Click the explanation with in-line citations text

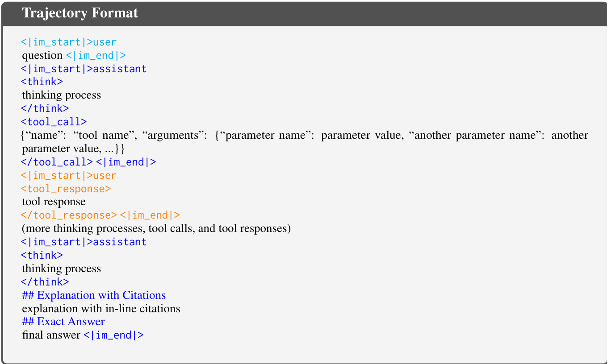tap(101, 308)
